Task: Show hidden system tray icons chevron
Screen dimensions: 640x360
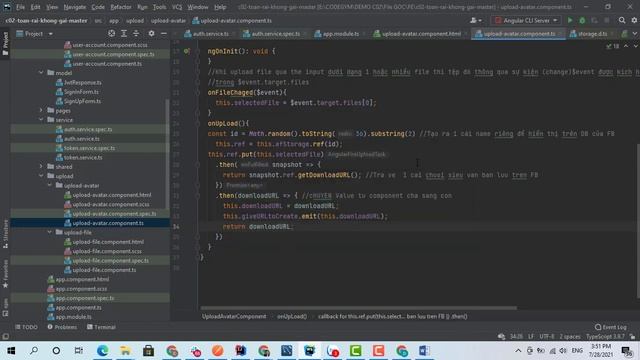Action: pyautogui.click(x=518, y=351)
